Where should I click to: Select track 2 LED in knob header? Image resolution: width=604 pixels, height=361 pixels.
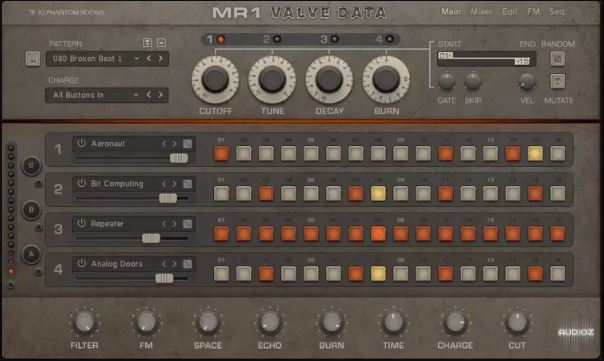pyautogui.click(x=277, y=39)
